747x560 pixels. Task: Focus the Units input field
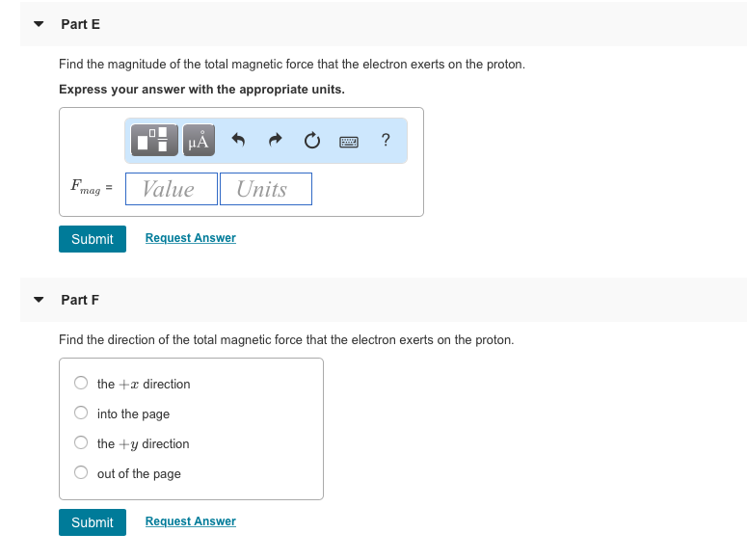tap(265, 189)
